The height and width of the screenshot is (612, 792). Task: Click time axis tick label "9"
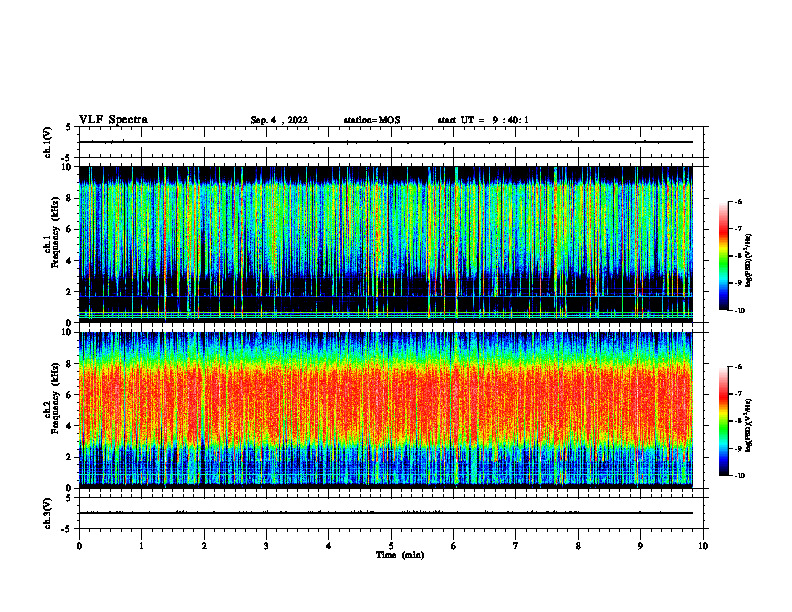tap(640, 546)
